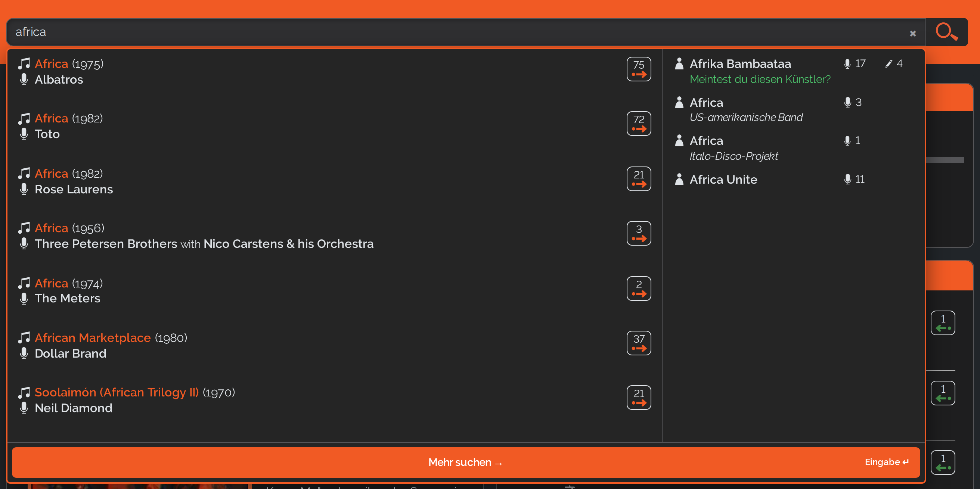Click the second green arrow badge behind the dropdown
Viewport: 980px width, 489px height.
[x=943, y=393]
